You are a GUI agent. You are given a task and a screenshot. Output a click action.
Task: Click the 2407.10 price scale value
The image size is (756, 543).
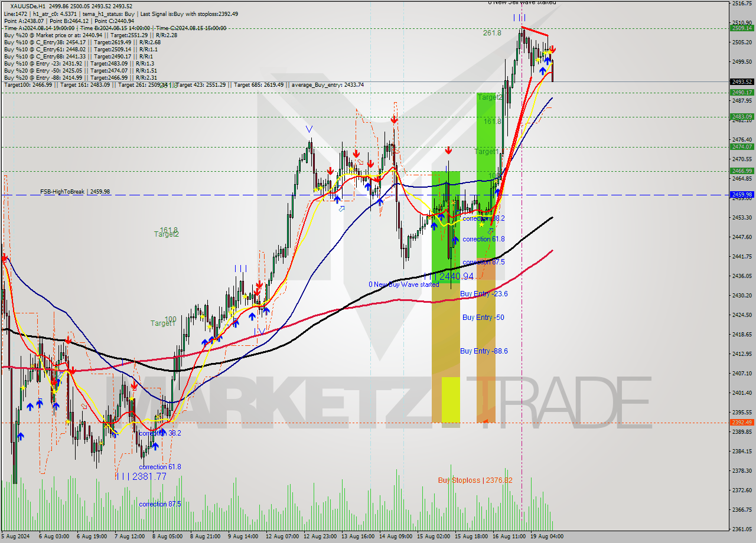(x=742, y=373)
